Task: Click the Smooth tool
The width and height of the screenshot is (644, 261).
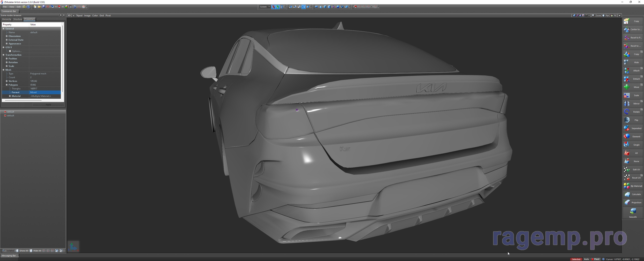Action: [x=633, y=213]
